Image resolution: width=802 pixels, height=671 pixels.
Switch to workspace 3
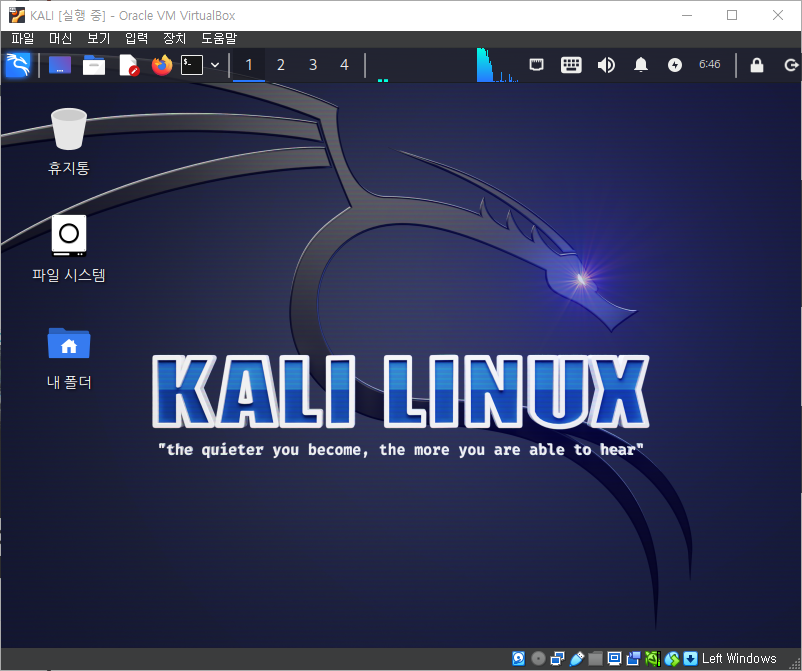(313, 65)
